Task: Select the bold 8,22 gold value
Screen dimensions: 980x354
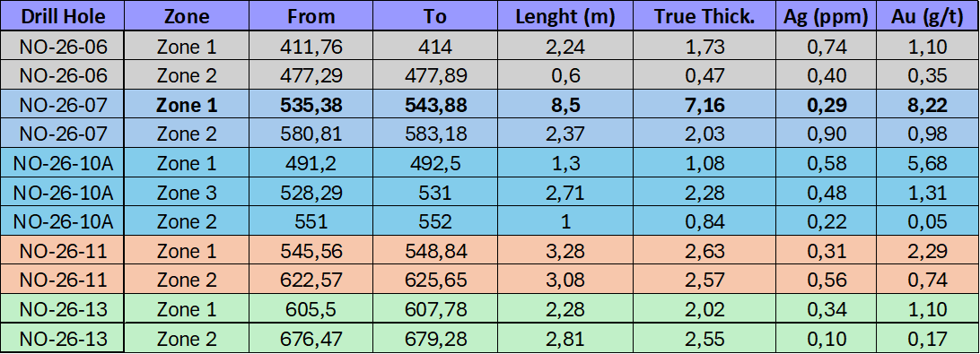Action: pos(928,105)
